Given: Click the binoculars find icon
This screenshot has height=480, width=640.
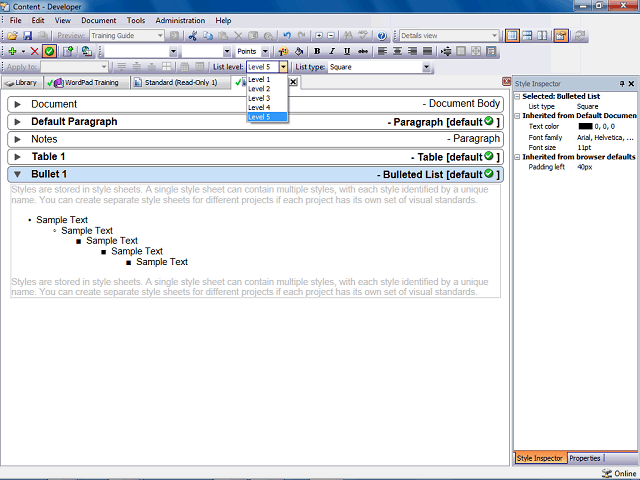Looking at the screenshot, I should [348, 36].
